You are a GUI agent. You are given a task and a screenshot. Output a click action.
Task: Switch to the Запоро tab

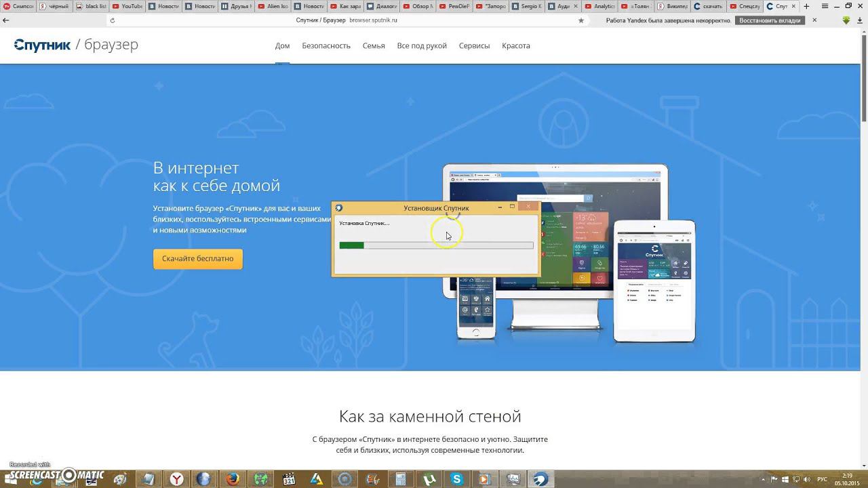tap(491, 6)
